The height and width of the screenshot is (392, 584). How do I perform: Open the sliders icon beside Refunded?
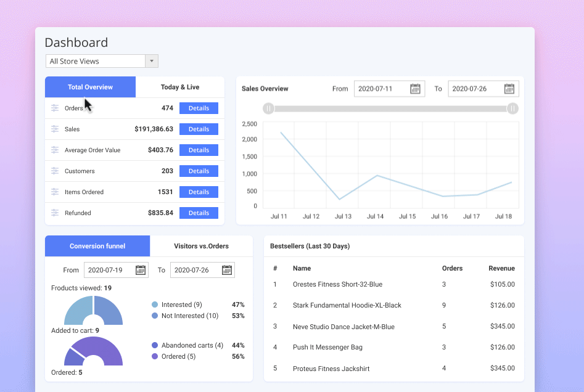point(54,213)
